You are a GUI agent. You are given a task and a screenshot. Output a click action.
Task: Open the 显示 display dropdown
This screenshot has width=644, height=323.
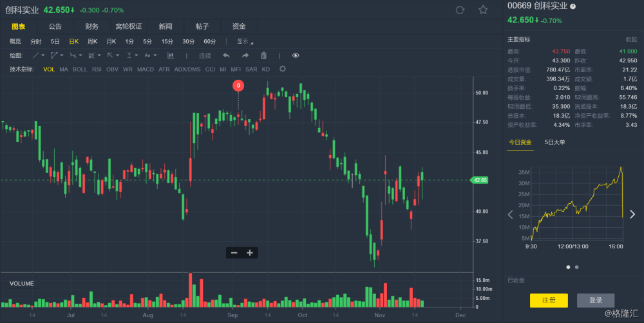[245, 41]
